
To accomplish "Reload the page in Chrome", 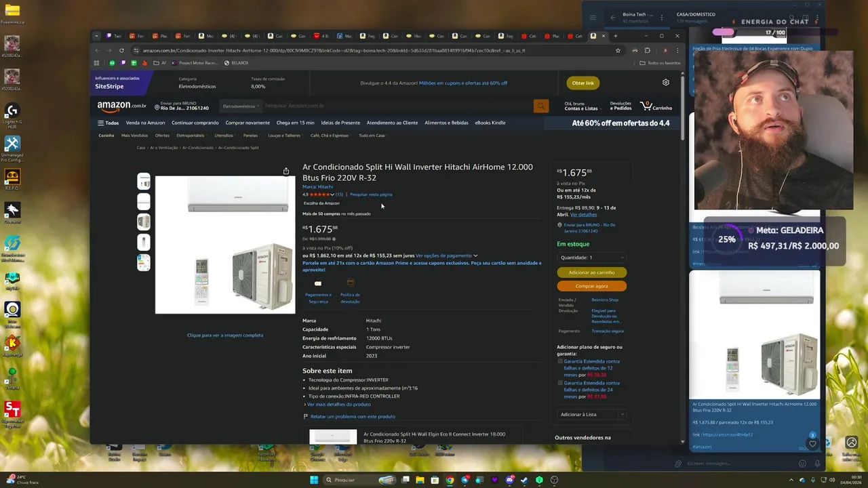I will click(x=121, y=50).
